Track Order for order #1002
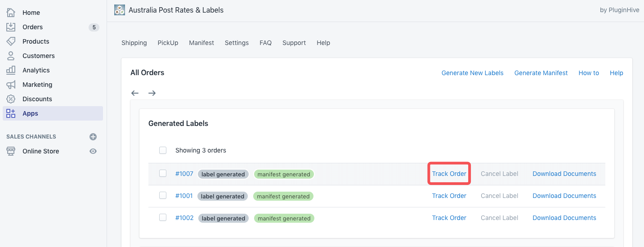This screenshot has height=247, width=644. point(449,218)
